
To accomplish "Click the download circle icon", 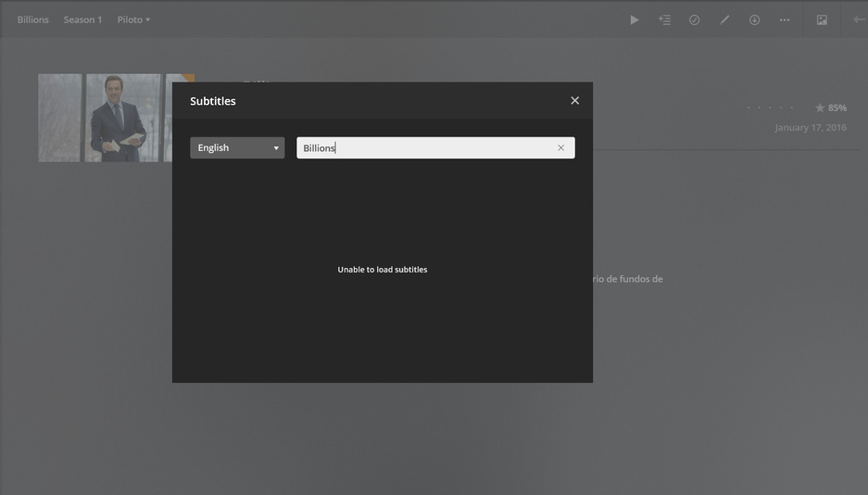I will pyautogui.click(x=754, y=20).
